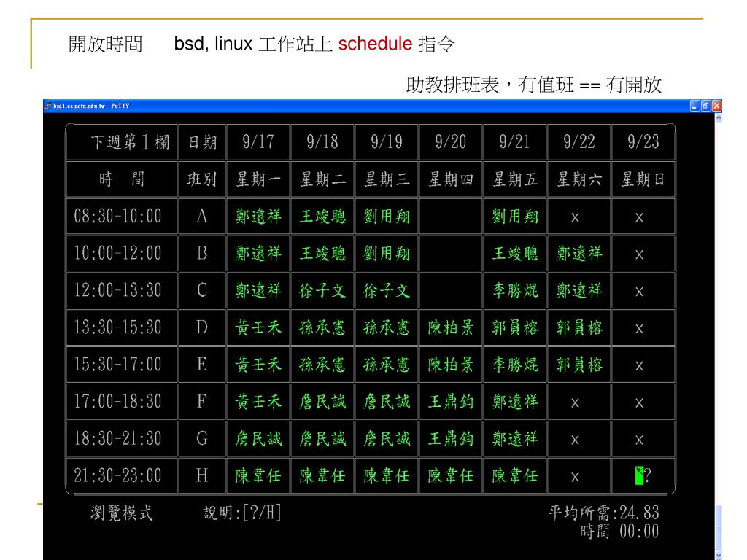
Task: Select the 9/22 date header
Action: coord(578,142)
